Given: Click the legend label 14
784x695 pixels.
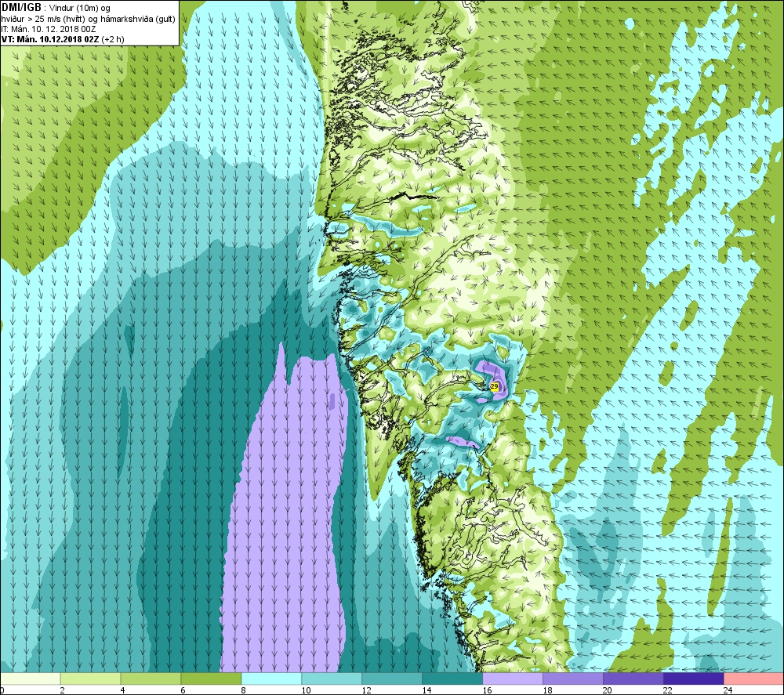Looking at the screenshot, I should 426,690.
